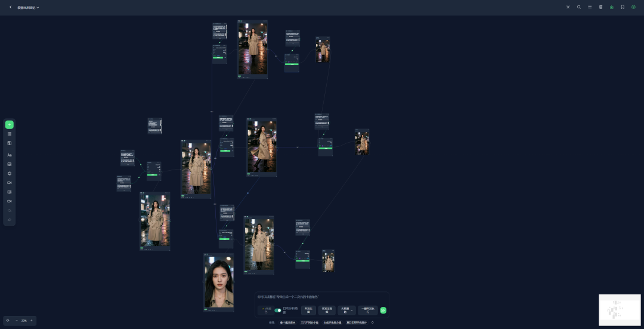Click the 一键开始执行 button
Screen dimensions: 644x329
click(x=367, y=310)
